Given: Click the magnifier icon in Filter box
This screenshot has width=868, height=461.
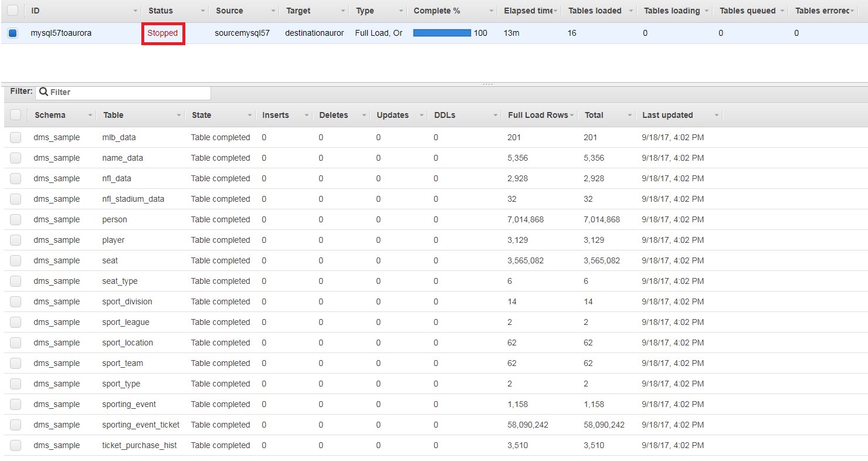Looking at the screenshot, I should tap(43, 92).
